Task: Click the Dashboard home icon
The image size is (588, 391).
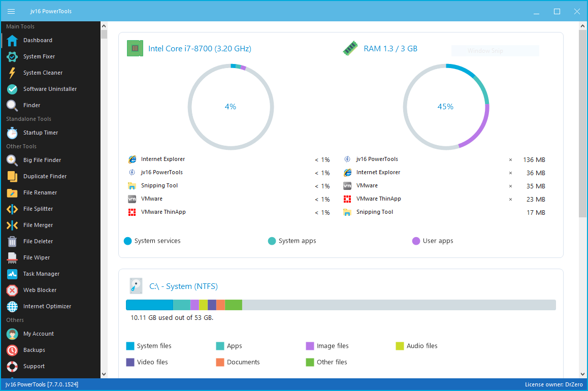Action: pos(12,41)
